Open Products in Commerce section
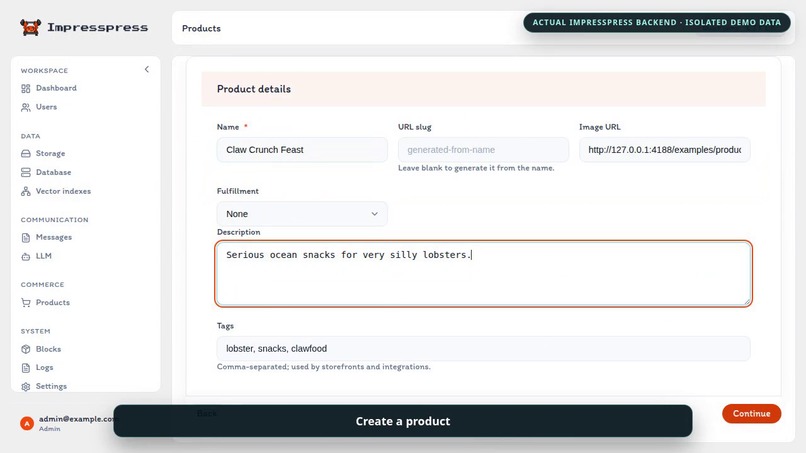The image size is (806, 453). (x=52, y=302)
